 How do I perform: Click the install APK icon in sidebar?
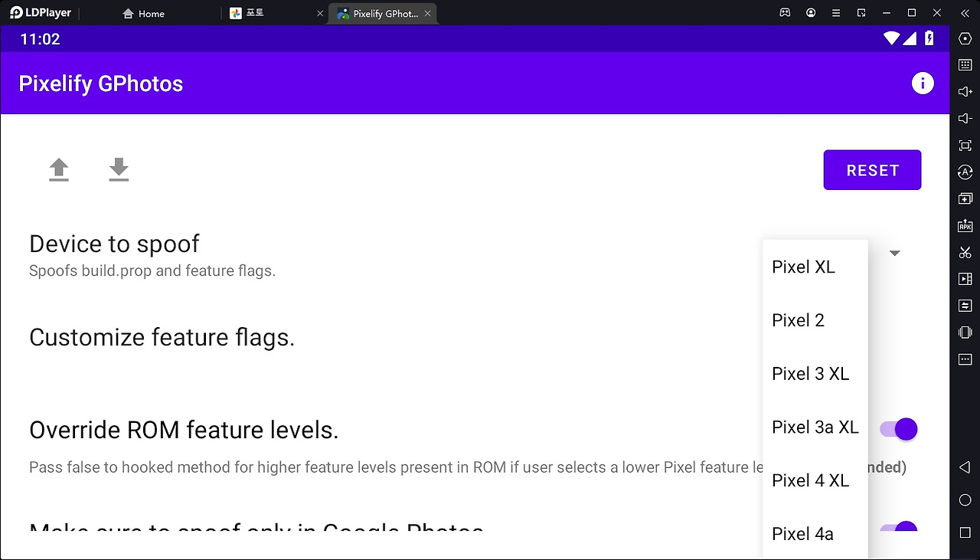pyautogui.click(x=965, y=225)
